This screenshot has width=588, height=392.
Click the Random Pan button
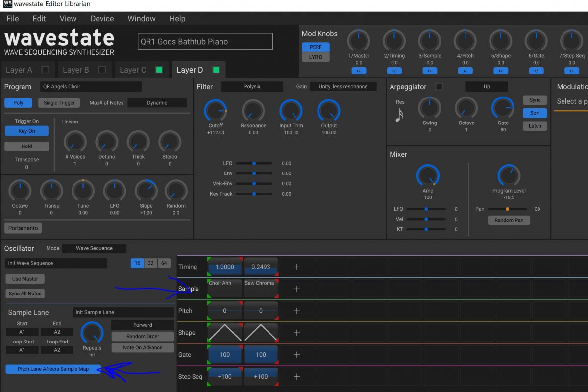(509, 220)
